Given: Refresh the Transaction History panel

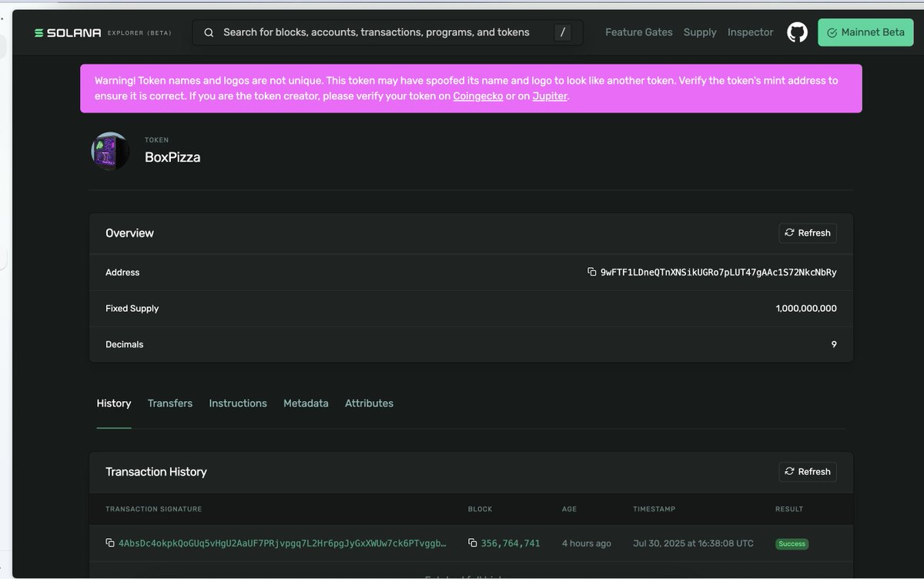Looking at the screenshot, I should (x=808, y=472).
